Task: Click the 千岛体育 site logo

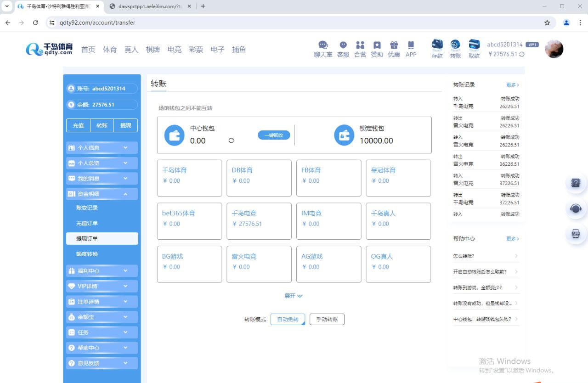Action: 50,49
